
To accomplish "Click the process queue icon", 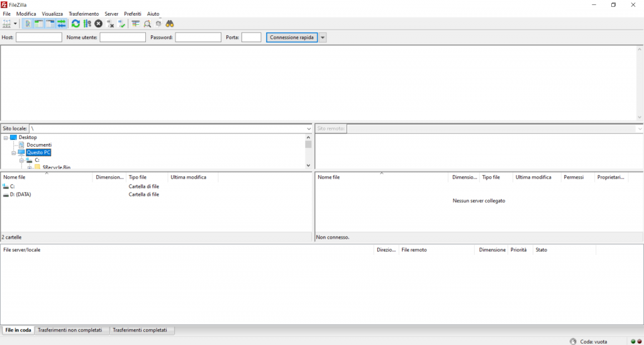I will click(x=87, y=24).
